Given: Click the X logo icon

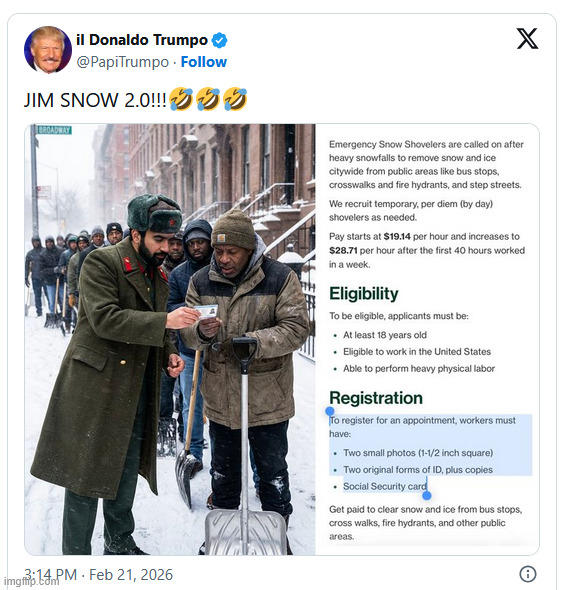Looking at the screenshot, I should pos(527,38).
